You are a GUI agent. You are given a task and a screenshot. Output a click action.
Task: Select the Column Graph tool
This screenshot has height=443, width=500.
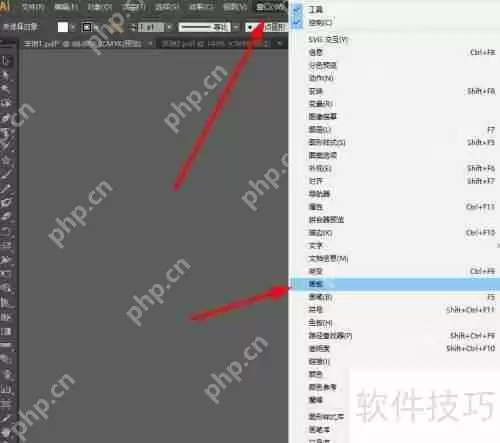[x=6, y=389]
